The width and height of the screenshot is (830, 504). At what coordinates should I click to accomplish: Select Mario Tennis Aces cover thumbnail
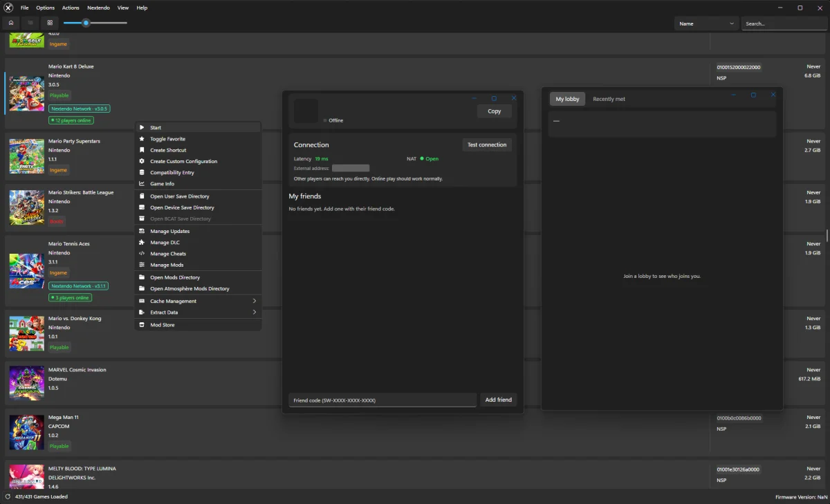(27, 270)
